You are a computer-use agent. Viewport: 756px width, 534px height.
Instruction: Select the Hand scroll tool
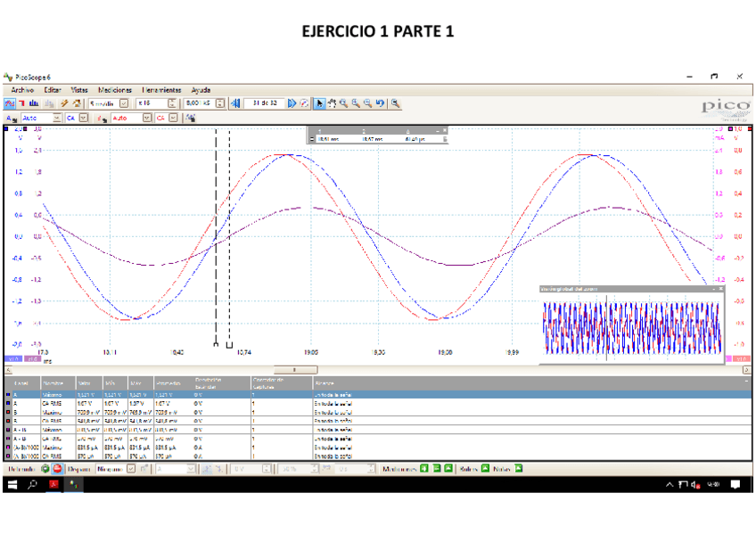pos(332,103)
